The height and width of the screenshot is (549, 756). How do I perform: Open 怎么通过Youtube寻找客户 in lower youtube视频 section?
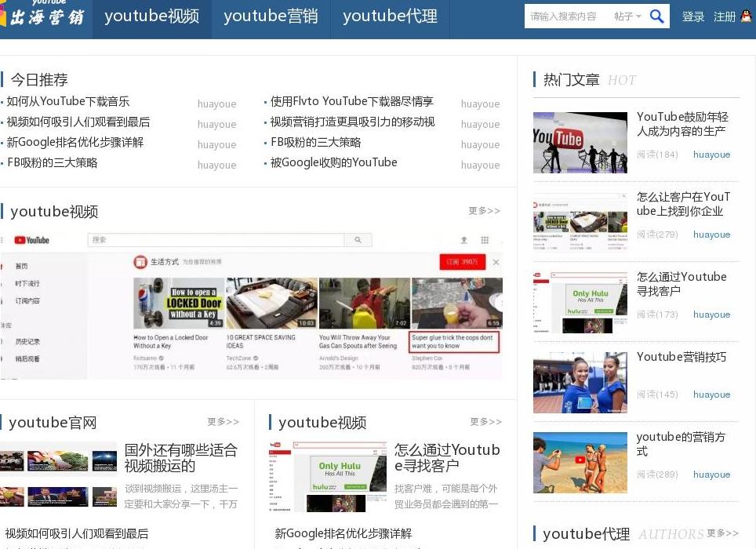point(447,458)
